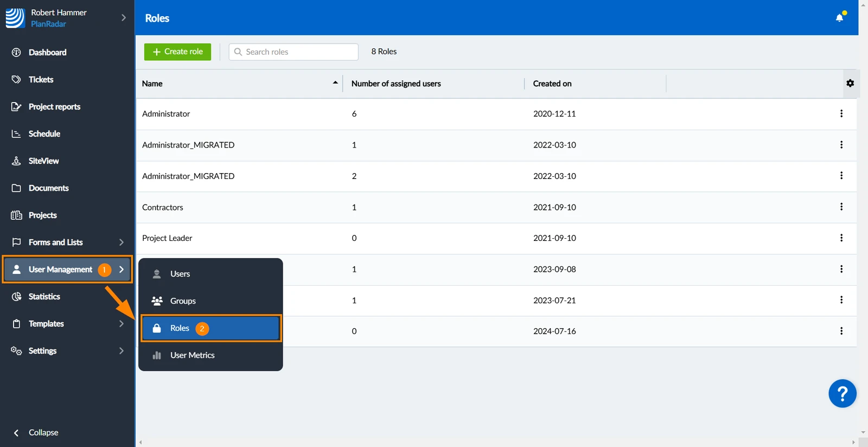The image size is (868, 447).
Task: Expand the Templates submenu arrow
Action: [x=121, y=323]
